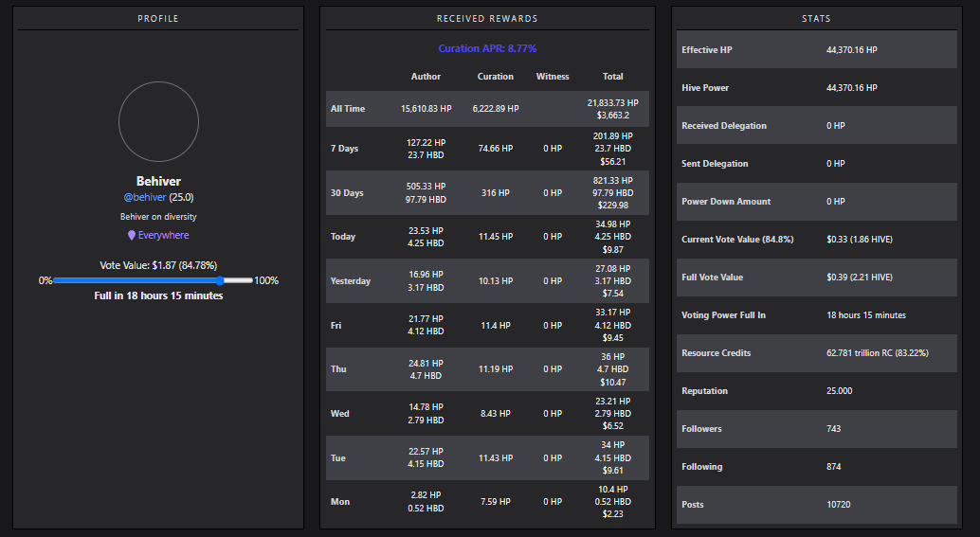
Task: Click the Resource Credits stat label
Action: coord(716,353)
